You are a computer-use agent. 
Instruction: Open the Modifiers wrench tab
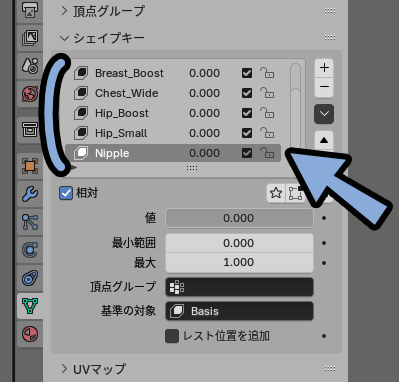tap(30, 194)
